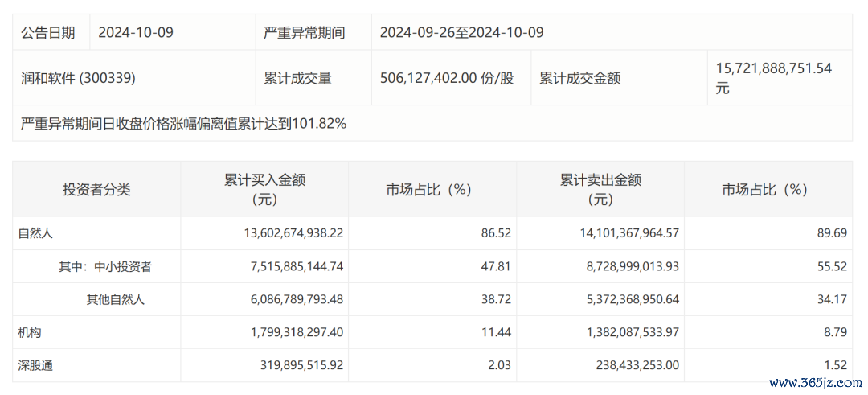Select the 2024-10-09 announcement date value

click(x=136, y=33)
